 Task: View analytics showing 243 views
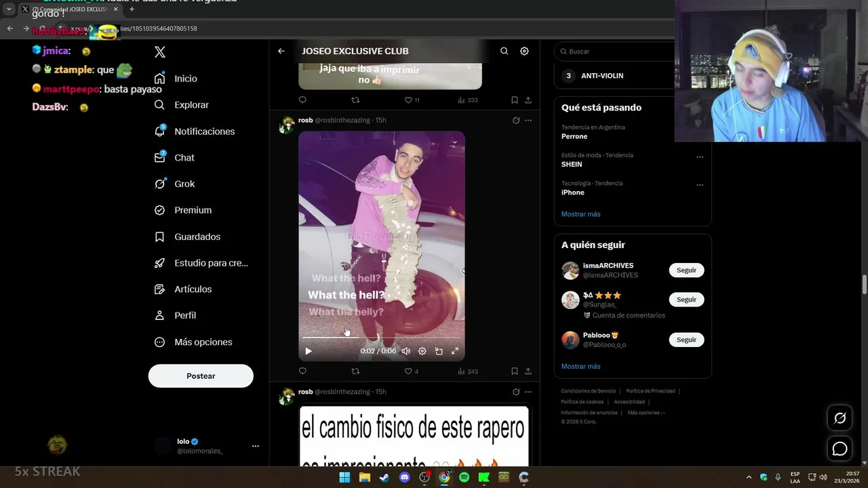click(x=468, y=371)
